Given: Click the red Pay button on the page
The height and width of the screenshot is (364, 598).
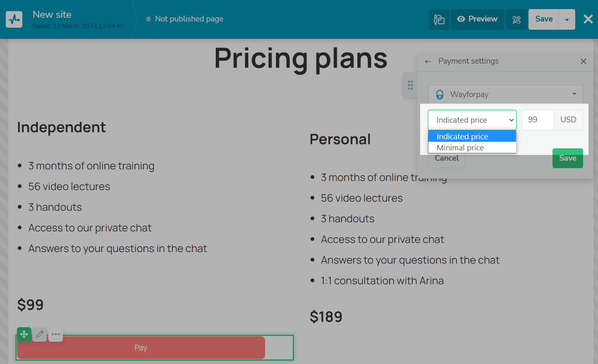Looking at the screenshot, I should (x=141, y=348).
